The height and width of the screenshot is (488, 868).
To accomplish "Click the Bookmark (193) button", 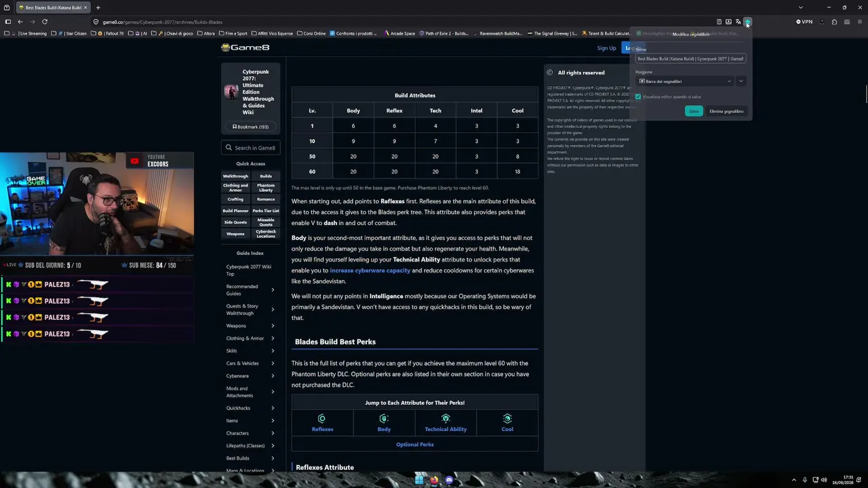I will pyautogui.click(x=250, y=127).
